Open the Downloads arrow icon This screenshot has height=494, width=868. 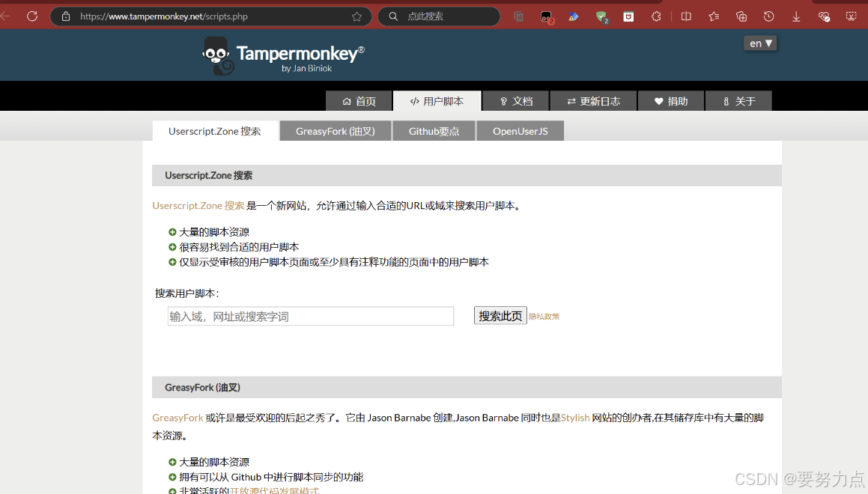pyautogui.click(x=796, y=16)
